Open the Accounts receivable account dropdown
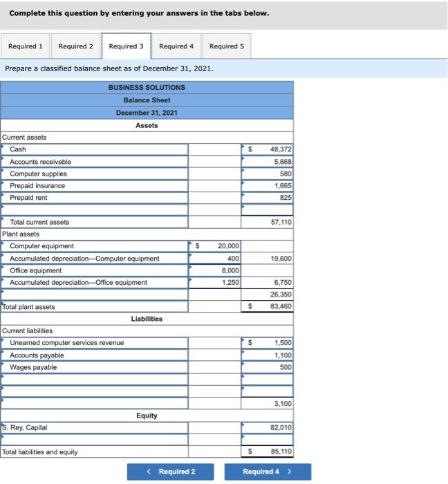The image size is (448, 484). pyautogui.click(x=95, y=162)
